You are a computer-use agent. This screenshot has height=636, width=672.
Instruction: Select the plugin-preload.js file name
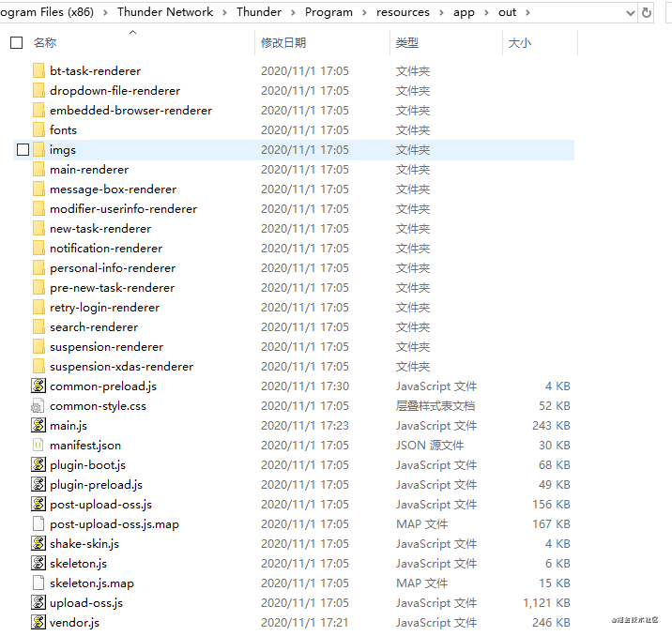click(x=96, y=484)
